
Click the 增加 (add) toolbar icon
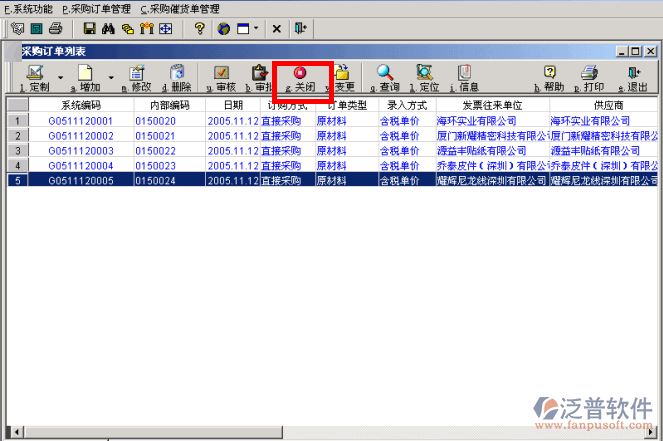pyautogui.click(x=86, y=73)
